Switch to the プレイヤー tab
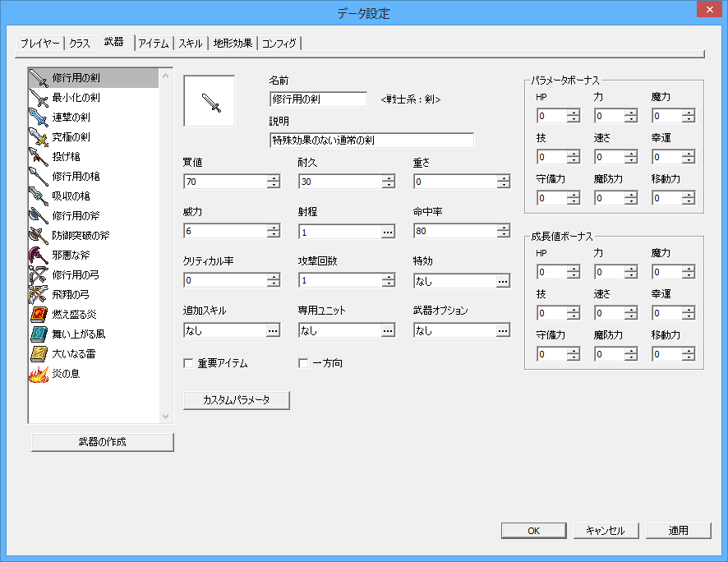Image resolution: width=728 pixels, height=562 pixels. 40,44
